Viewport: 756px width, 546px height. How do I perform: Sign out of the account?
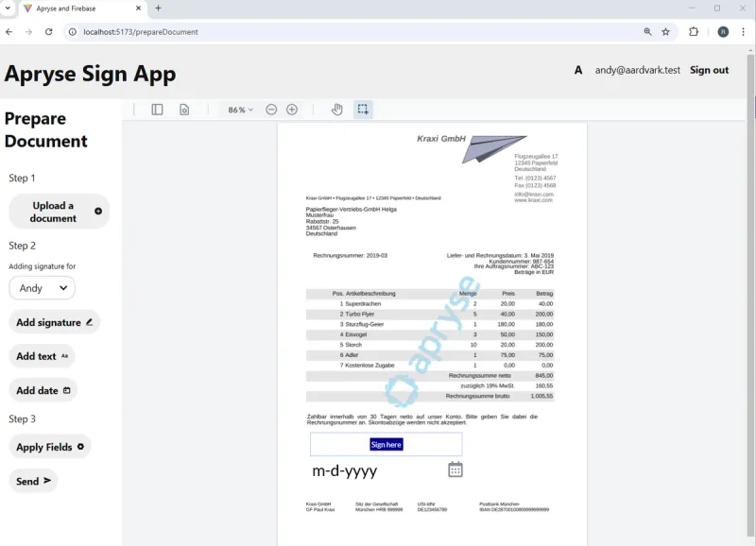(x=709, y=70)
